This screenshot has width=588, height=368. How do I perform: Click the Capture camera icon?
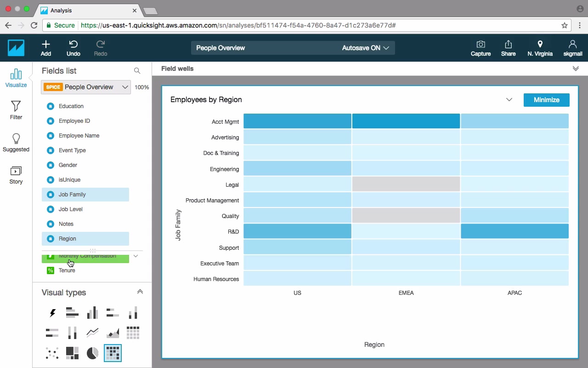(481, 44)
